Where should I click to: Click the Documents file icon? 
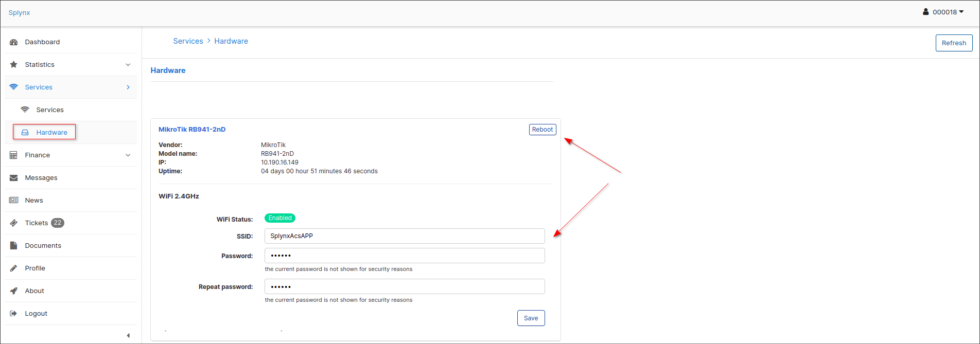tap(14, 246)
